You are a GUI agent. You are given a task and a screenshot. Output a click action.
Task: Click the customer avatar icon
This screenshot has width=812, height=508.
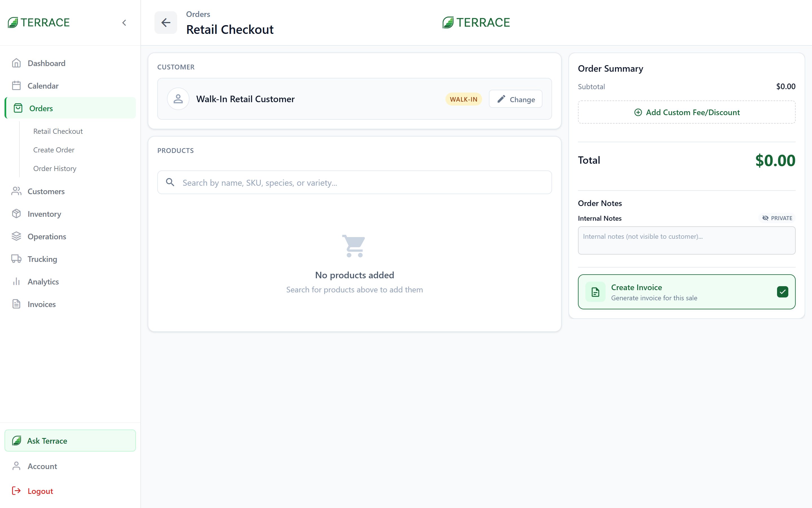click(x=178, y=99)
